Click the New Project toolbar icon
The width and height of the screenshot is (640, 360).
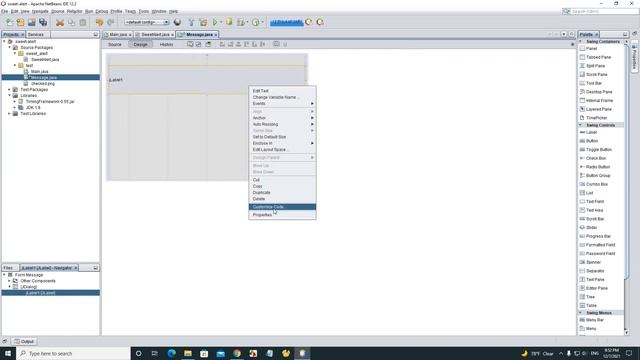tap(20, 22)
